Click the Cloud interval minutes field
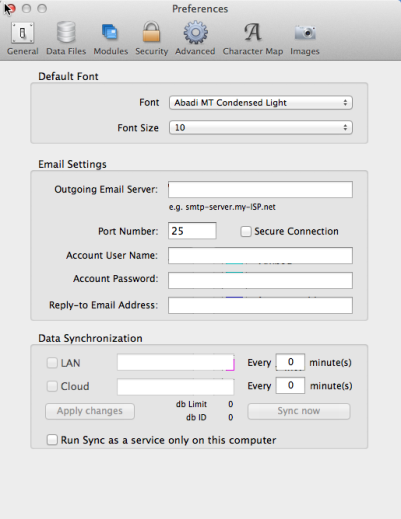Screen dimensions: 401x519 pyautogui.click(x=290, y=385)
